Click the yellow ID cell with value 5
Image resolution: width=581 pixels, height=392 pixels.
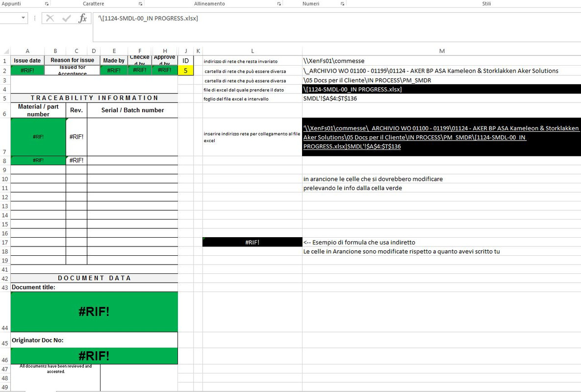click(x=186, y=71)
